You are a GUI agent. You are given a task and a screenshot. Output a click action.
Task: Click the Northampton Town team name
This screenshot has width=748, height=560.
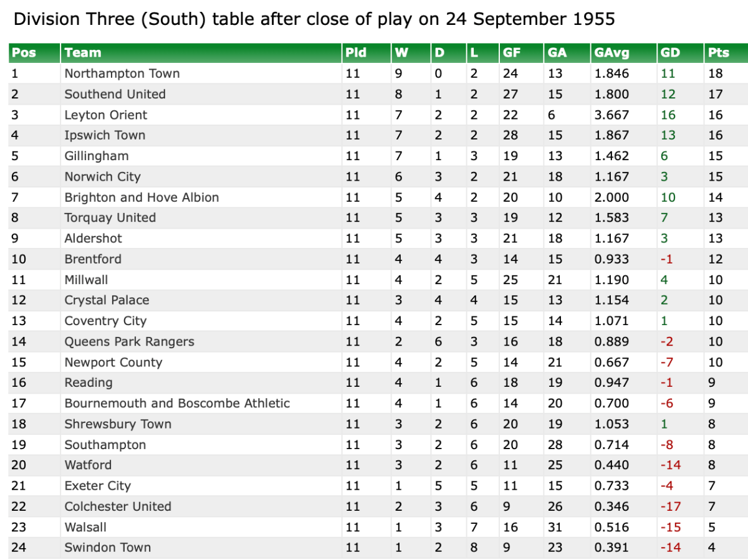[122, 74]
